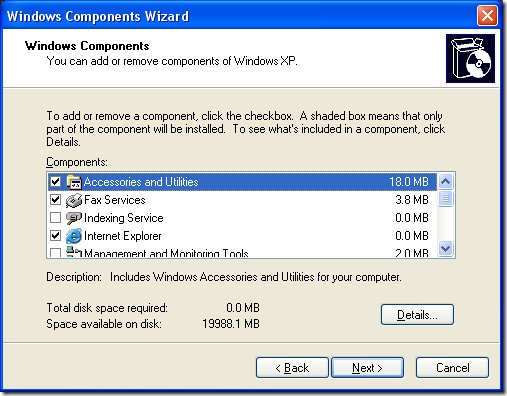Viewport: 507px width, 396px height.
Task: Uncheck the Internet Explorer checkbox
Action: 55,236
